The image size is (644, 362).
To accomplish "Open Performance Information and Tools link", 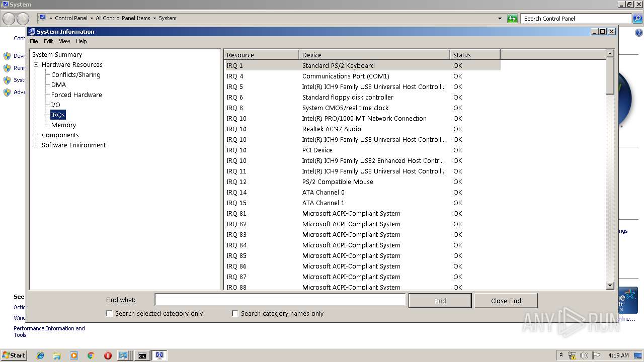I will (x=49, y=331).
